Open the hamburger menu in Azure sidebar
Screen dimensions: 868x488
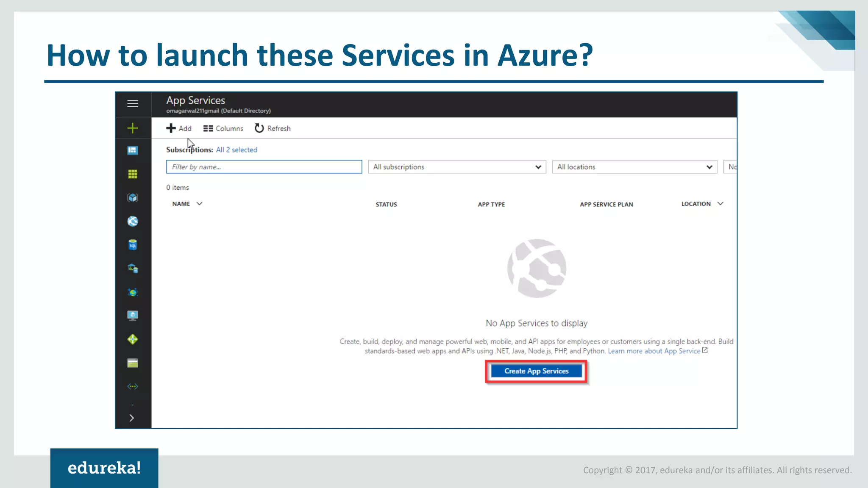pos(133,103)
